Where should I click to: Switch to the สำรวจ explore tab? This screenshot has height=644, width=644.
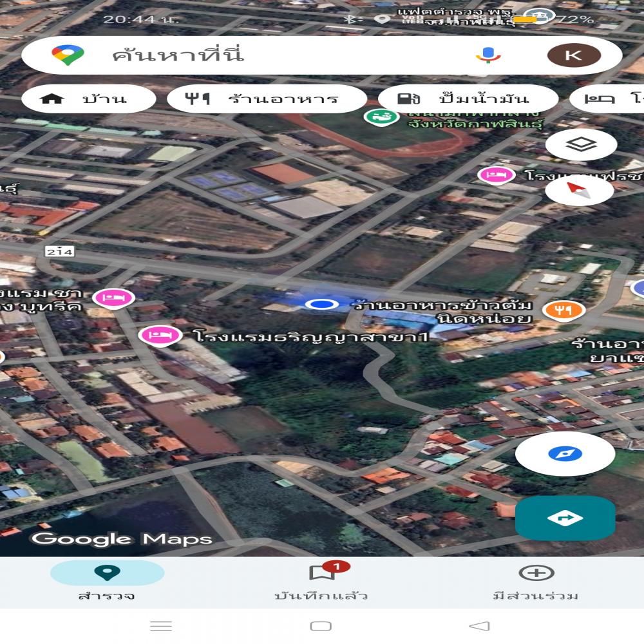tap(107, 580)
